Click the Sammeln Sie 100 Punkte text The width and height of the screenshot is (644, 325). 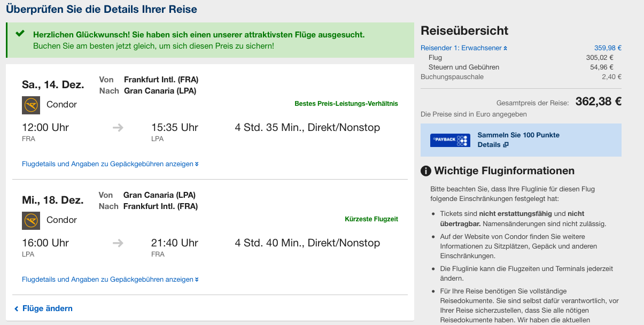[x=518, y=135]
